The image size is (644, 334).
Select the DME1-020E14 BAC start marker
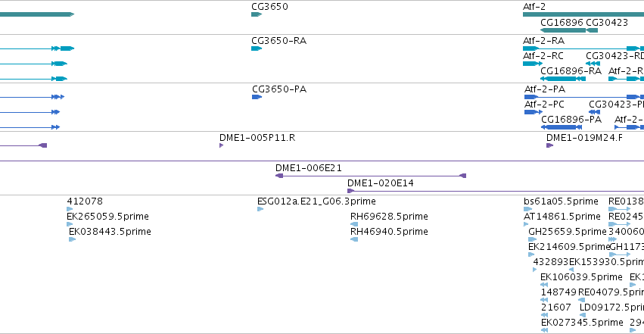(x=350, y=191)
